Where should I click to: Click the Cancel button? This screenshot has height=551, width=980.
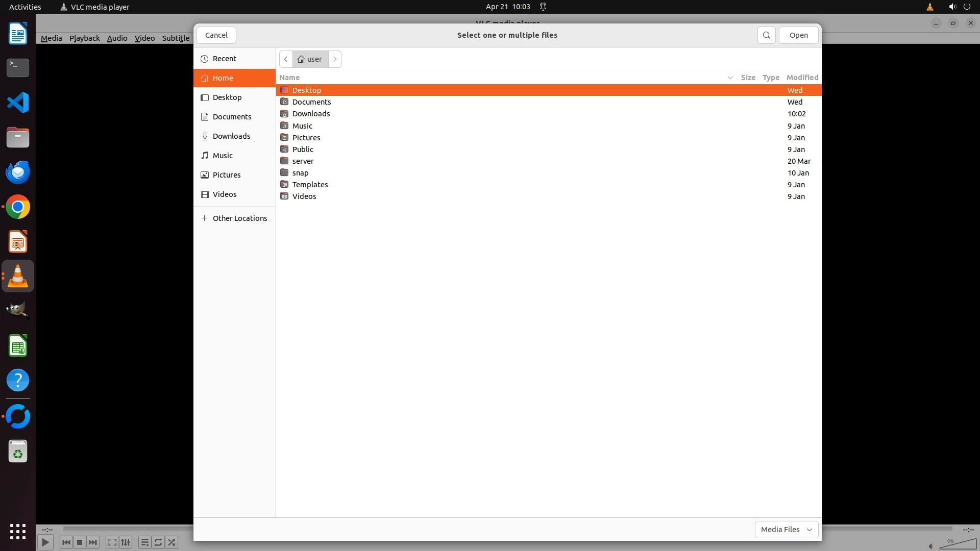coord(216,35)
